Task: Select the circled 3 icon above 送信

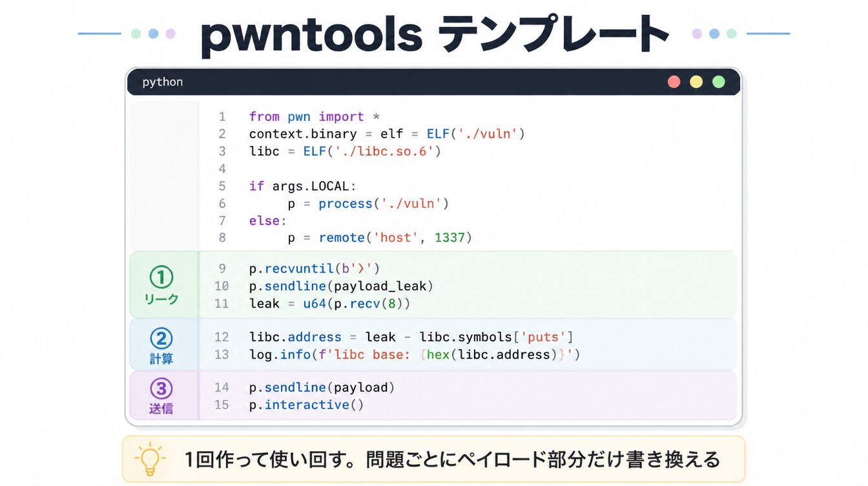Action: pyautogui.click(x=161, y=388)
